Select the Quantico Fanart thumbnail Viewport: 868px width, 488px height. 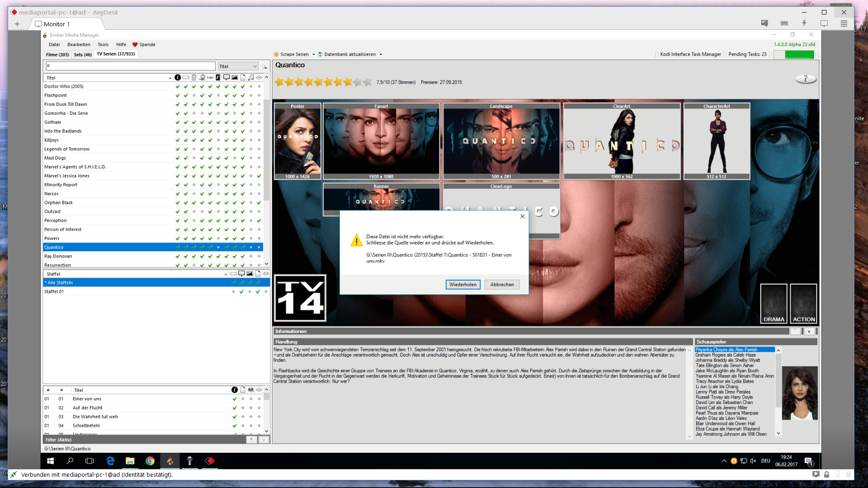(381, 141)
